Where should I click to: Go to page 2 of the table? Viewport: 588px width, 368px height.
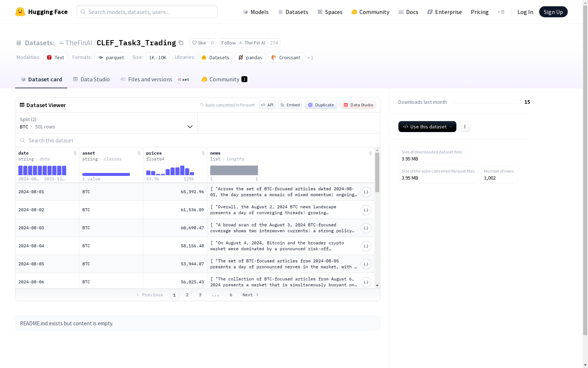(187, 295)
